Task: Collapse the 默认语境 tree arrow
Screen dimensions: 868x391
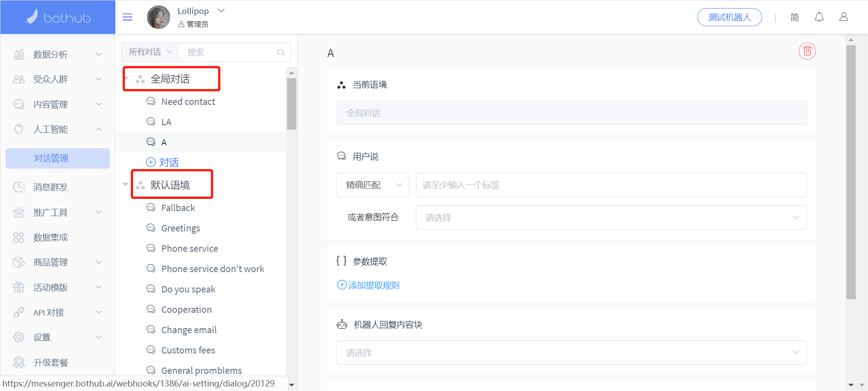Action: (x=125, y=184)
